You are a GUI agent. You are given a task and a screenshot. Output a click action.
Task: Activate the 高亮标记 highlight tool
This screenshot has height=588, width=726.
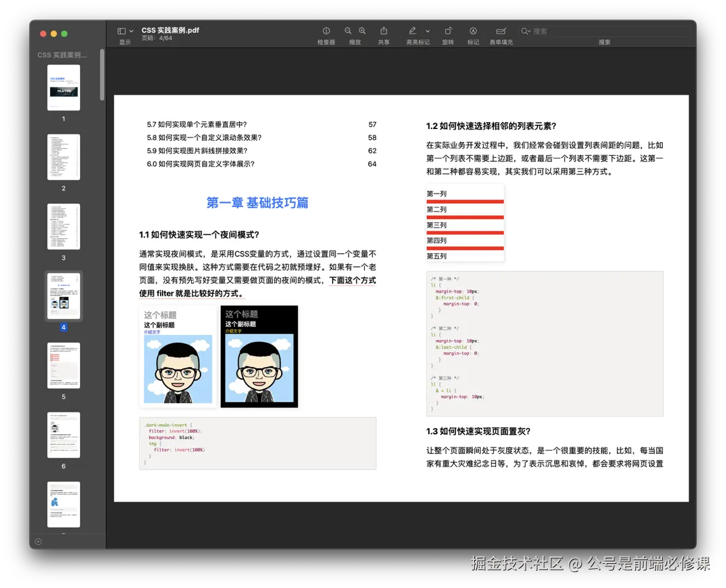point(411,30)
